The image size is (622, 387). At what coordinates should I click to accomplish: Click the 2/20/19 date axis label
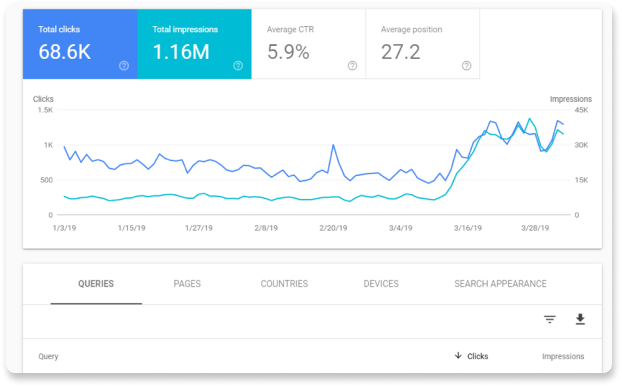tap(333, 228)
